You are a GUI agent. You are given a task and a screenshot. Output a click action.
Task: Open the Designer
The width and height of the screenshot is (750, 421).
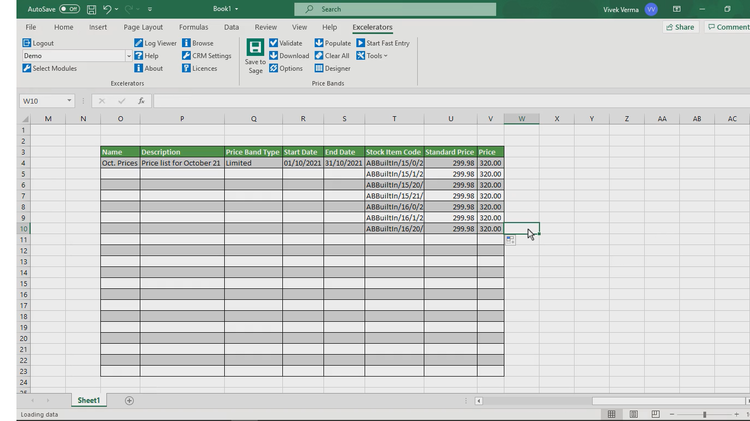tap(332, 68)
